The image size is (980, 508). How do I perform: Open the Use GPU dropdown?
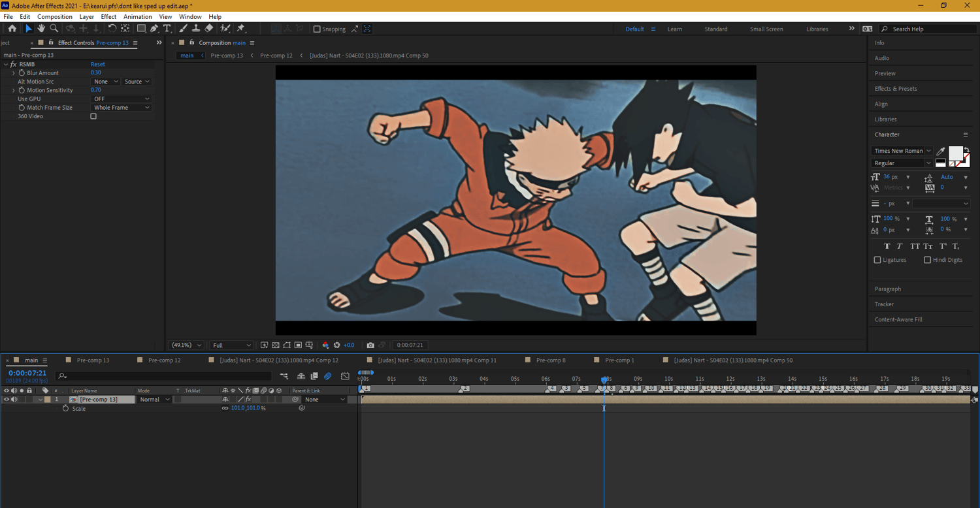[122, 99]
